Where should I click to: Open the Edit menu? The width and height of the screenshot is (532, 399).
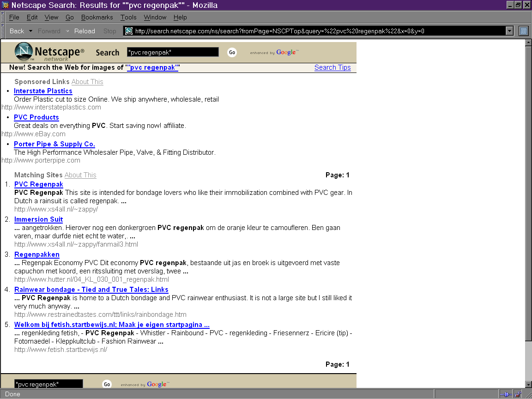pos(32,17)
